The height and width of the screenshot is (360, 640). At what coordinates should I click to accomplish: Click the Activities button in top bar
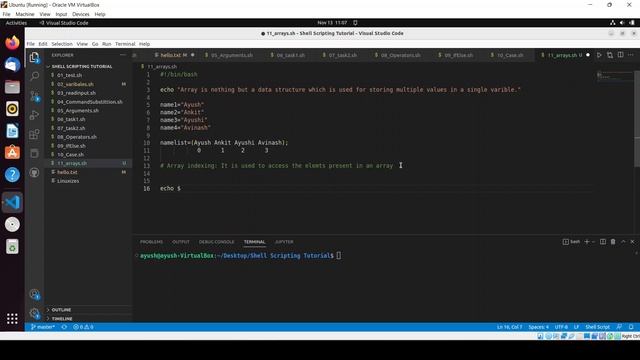[x=16, y=23]
